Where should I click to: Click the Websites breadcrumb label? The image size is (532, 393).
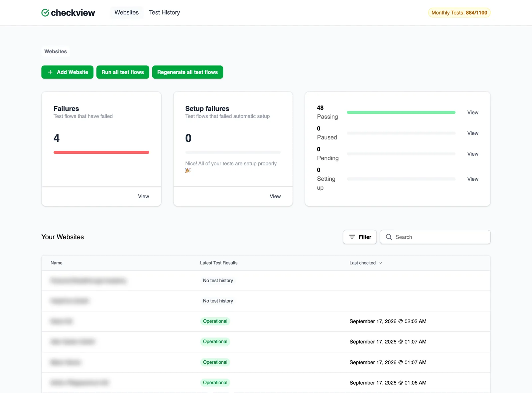pos(56,52)
